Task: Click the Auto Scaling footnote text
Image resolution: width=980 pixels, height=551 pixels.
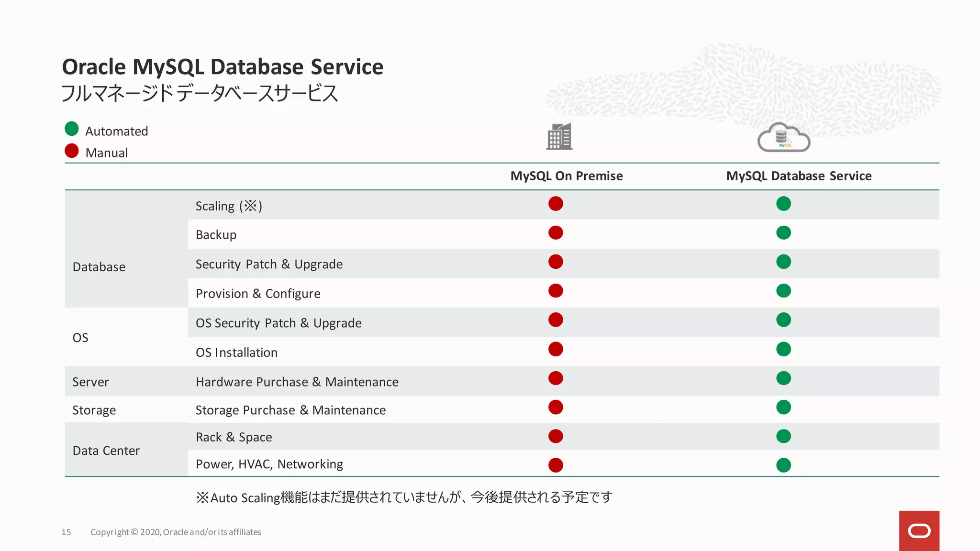Action: pyautogui.click(x=404, y=497)
